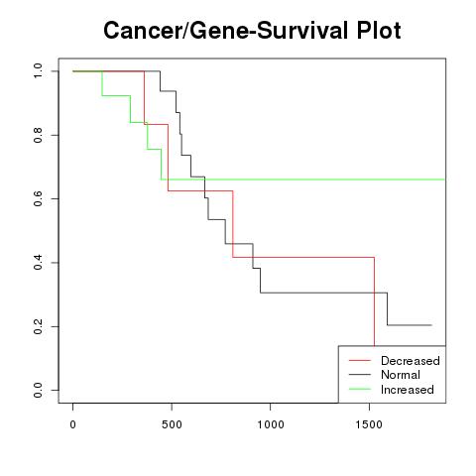
Task: Click the 1000 x-axis tick label
Action: 271,424
